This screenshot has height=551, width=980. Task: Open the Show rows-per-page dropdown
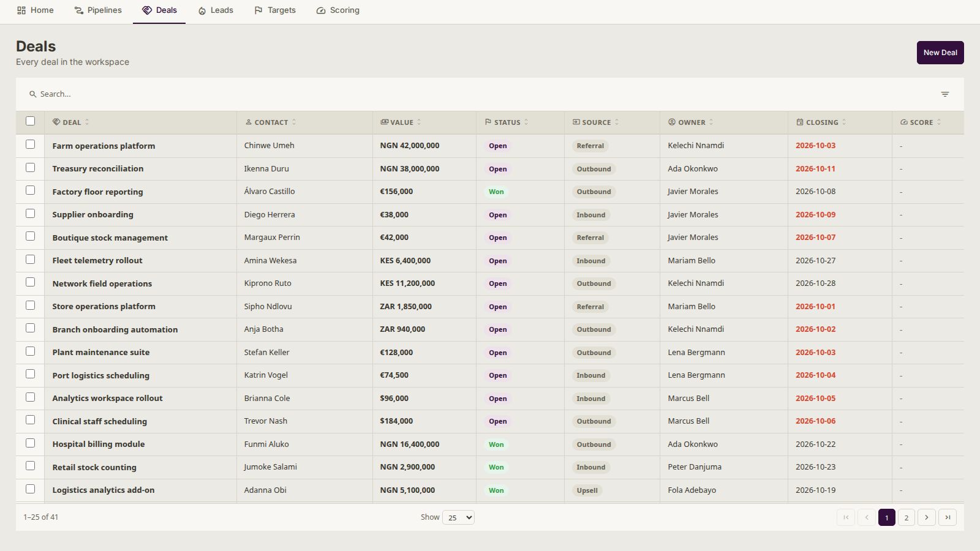[458, 517]
